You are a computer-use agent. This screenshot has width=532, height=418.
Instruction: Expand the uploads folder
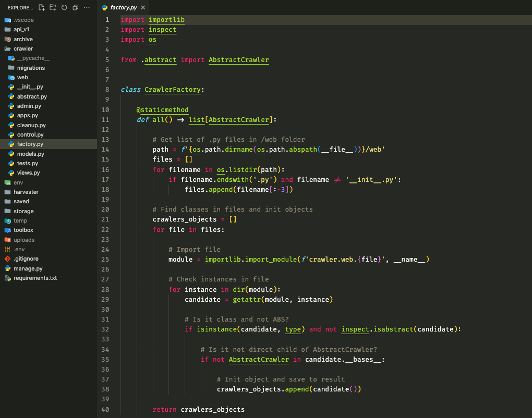click(49, 240)
